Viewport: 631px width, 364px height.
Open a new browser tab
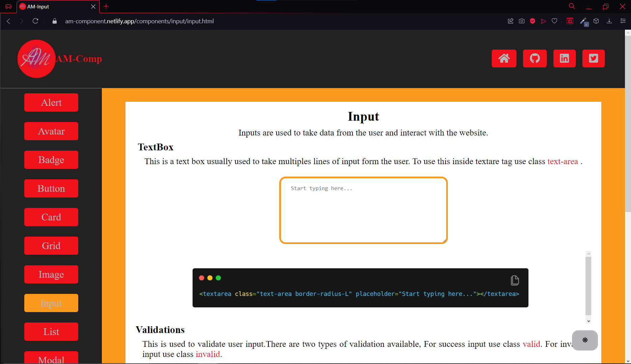[x=106, y=6]
